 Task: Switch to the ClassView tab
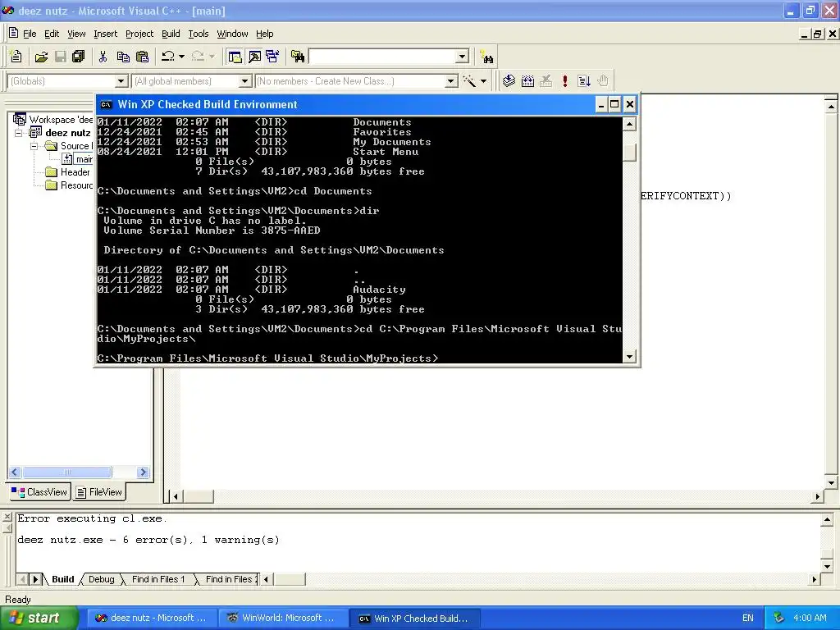[39, 492]
